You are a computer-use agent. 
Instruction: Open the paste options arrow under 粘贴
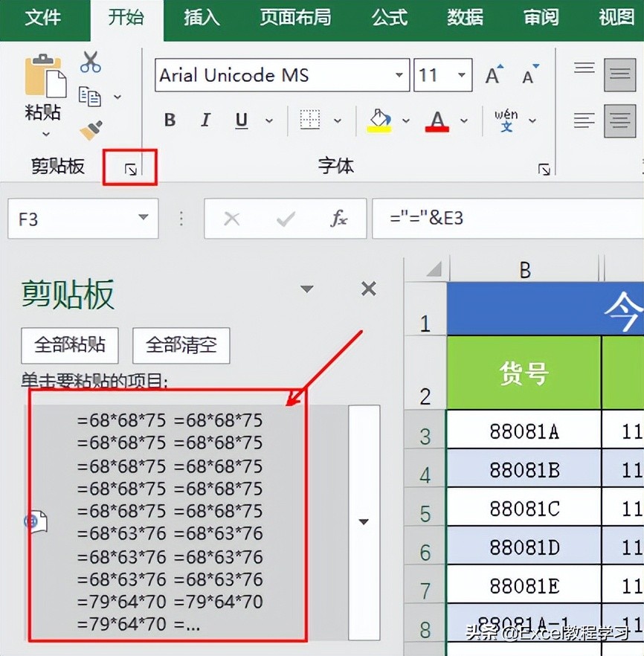click(x=46, y=135)
